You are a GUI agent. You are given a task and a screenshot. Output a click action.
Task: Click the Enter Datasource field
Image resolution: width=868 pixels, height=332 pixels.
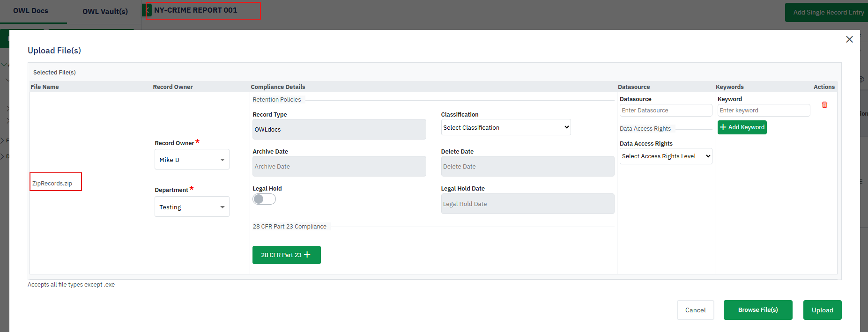pos(665,111)
